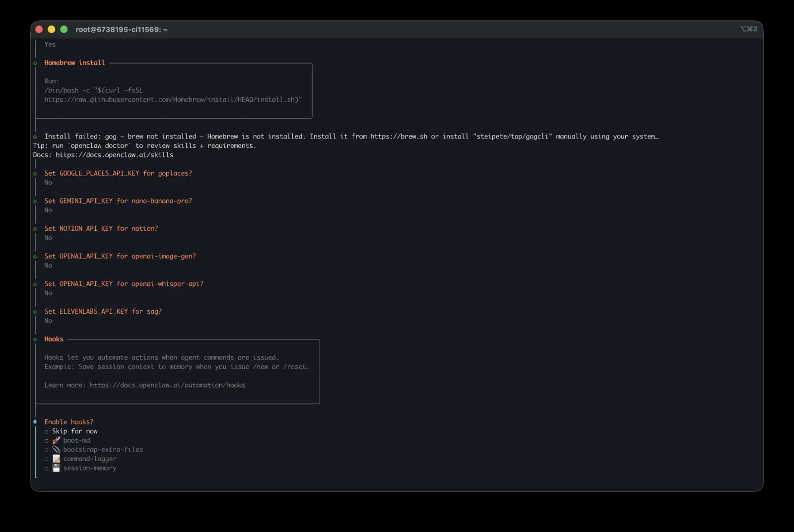Click the 'Set GOOGLE_PLACES_API_KEY for goplaces?' line

(118, 173)
